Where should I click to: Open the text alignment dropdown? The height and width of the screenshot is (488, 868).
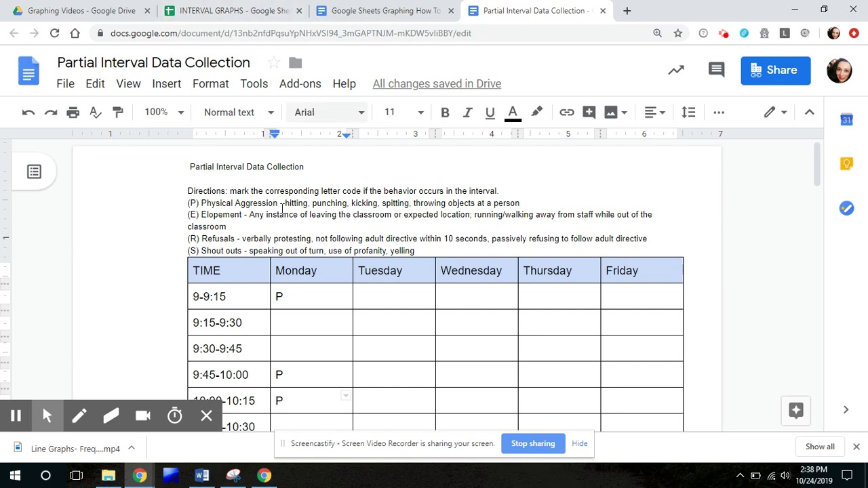click(655, 113)
